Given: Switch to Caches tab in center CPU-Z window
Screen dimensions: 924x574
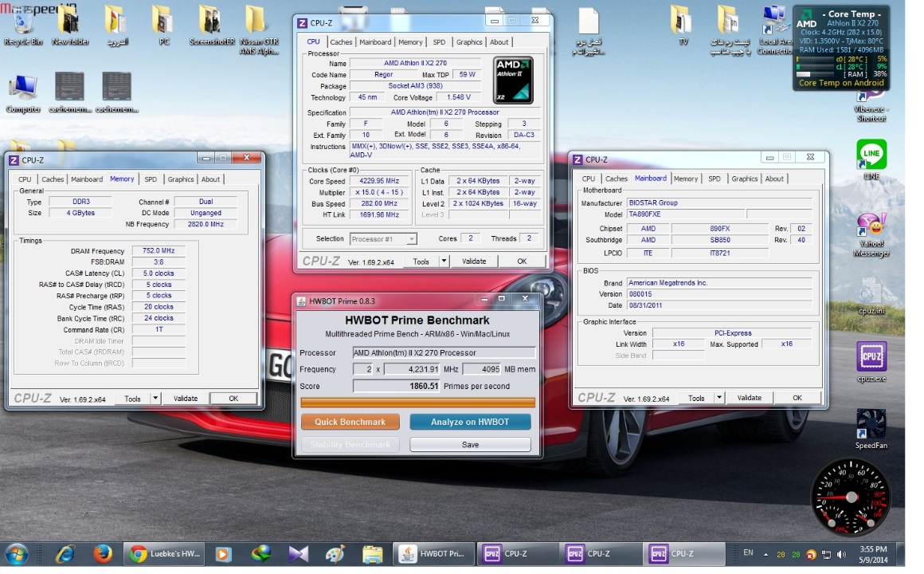Looking at the screenshot, I should [x=341, y=42].
